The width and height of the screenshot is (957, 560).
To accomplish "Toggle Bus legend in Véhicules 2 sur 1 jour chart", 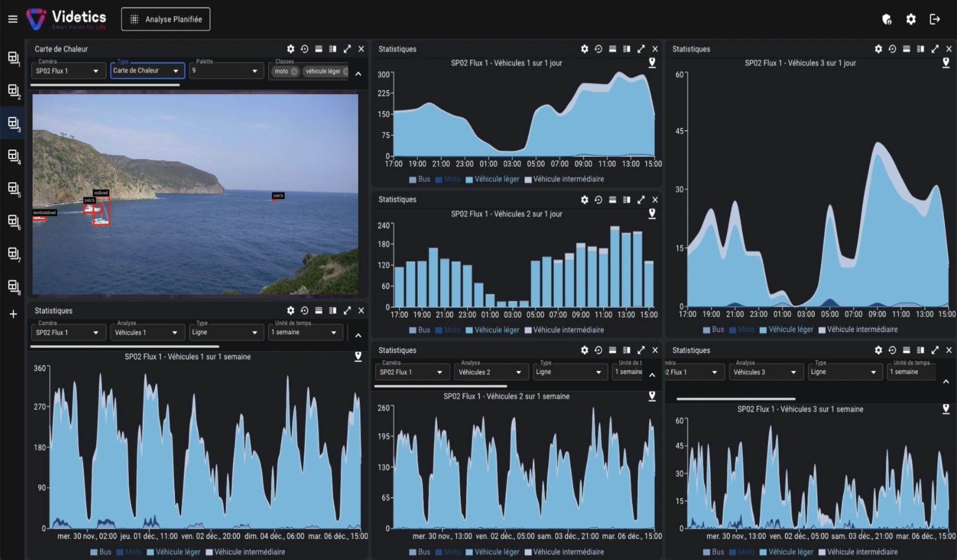I will click(420, 330).
